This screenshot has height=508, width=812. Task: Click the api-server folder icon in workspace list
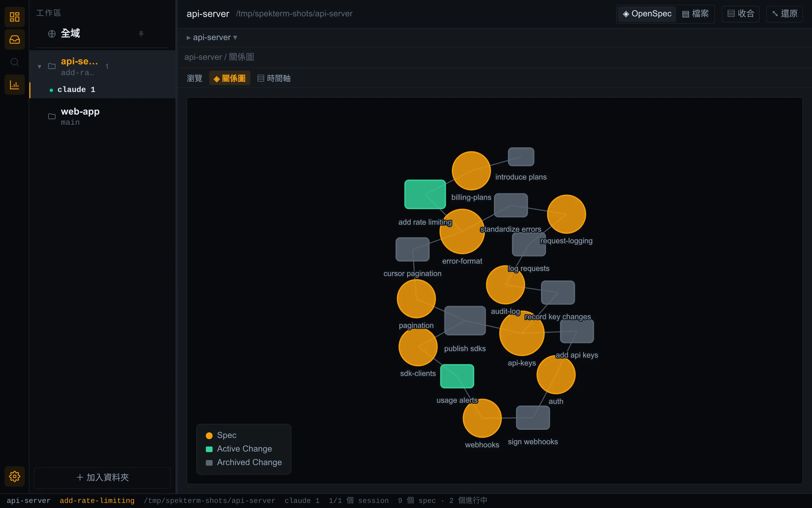(x=52, y=66)
